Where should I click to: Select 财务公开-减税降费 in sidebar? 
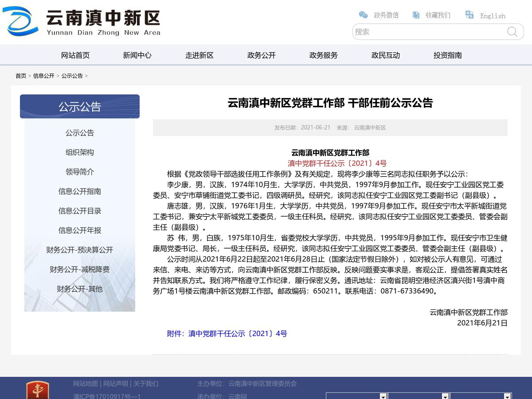pos(80,270)
